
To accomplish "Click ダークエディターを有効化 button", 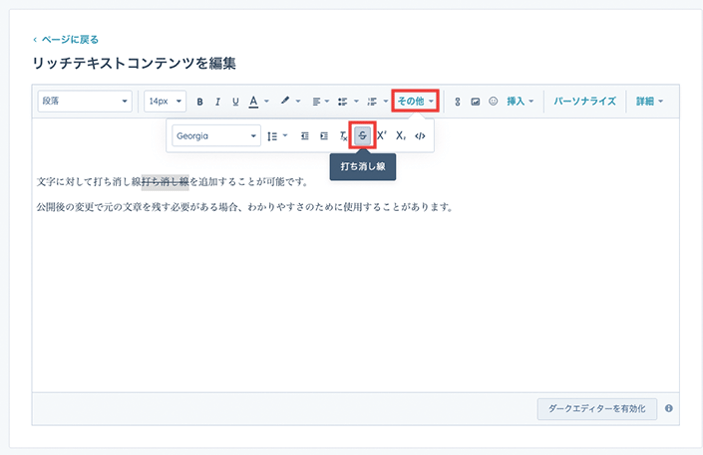I will coord(597,409).
